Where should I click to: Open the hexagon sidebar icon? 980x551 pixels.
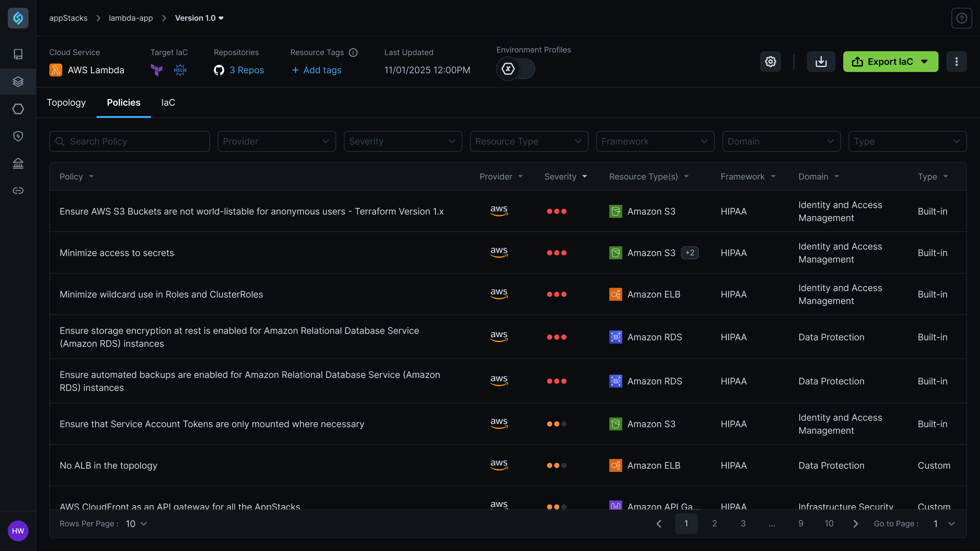(x=18, y=109)
